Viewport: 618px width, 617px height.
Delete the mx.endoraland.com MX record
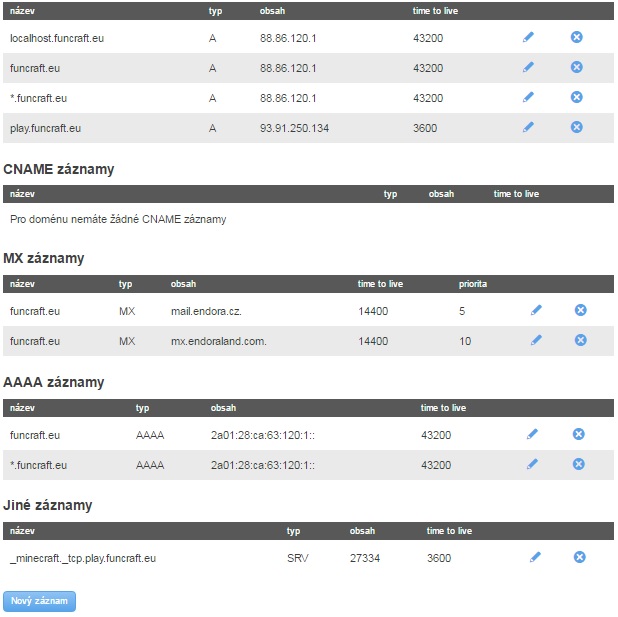(580, 340)
